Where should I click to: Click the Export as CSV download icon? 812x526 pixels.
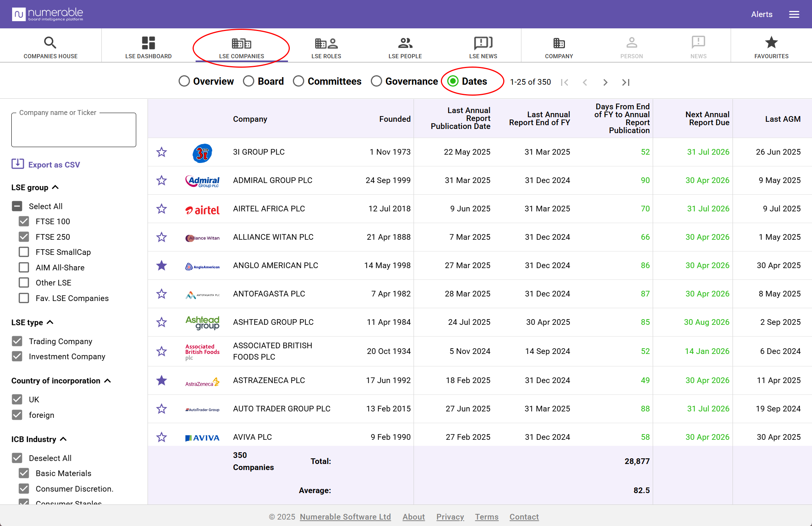click(17, 164)
